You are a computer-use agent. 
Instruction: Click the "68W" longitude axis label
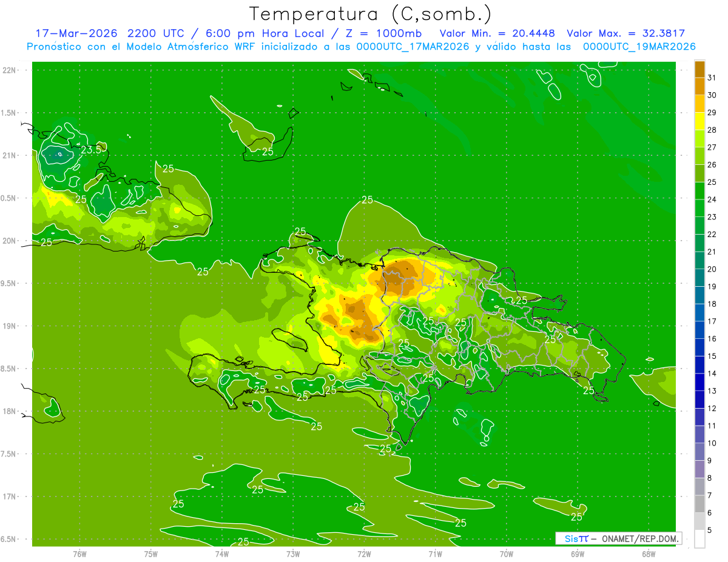point(649,554)
